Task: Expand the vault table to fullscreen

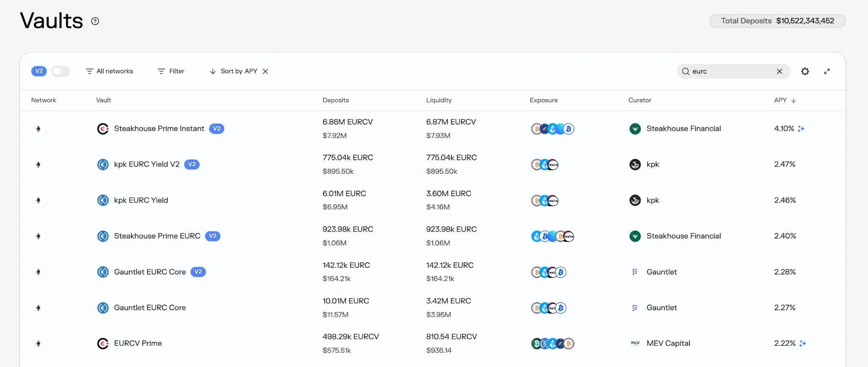Action: (826, 71)
